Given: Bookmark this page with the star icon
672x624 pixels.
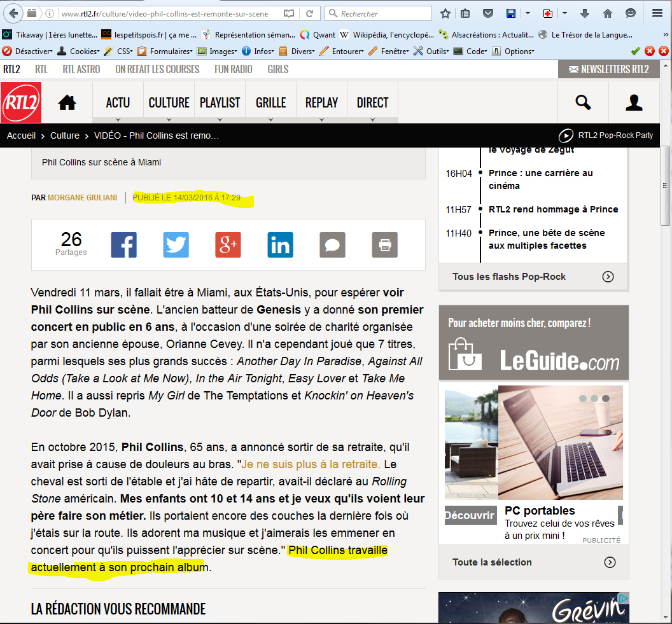Looking at the screenshot, I should pos(445,13).
